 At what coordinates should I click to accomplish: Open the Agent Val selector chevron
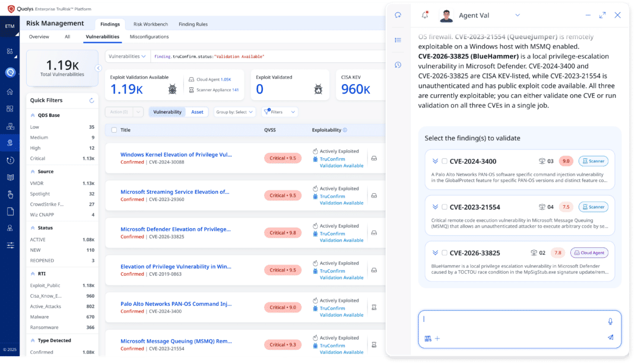(517, 15)
